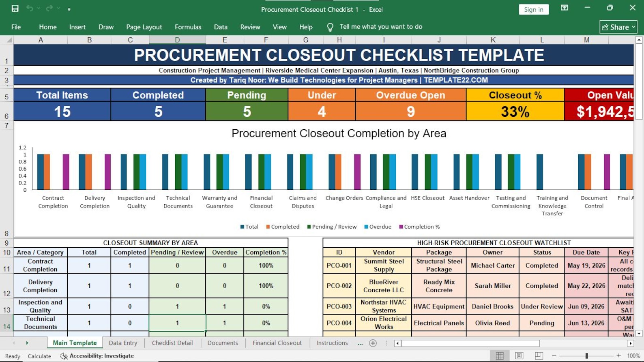Click the Share button
The height and width of the screenshot is (362, 644).
point(618,27)
